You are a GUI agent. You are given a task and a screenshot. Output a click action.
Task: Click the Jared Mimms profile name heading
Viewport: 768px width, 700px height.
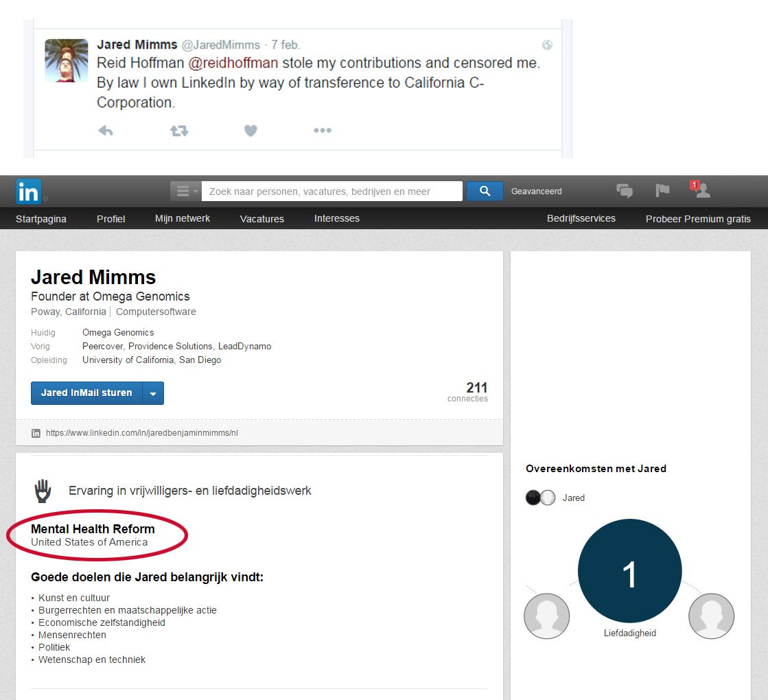point(93,277)
